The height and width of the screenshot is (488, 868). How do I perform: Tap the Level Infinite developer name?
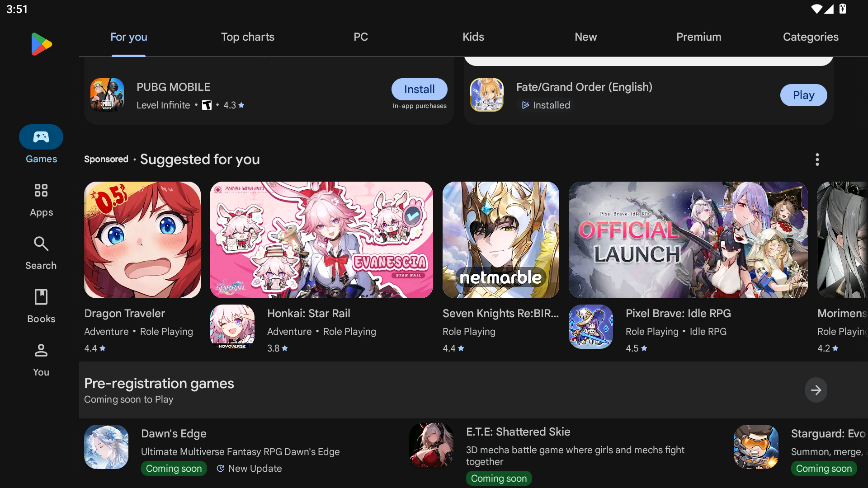163,105
